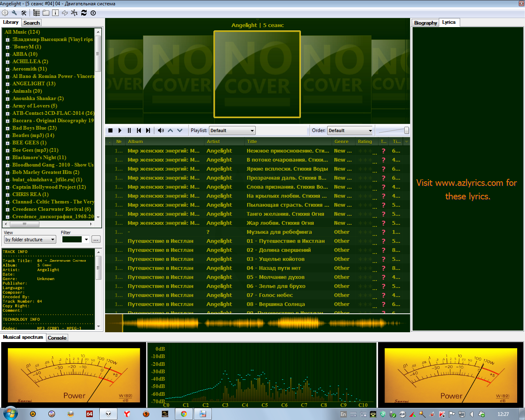Open Google Chrome from the taskbar
The height and width of the screenshot is (420, 525).
(x=184, y=414)
